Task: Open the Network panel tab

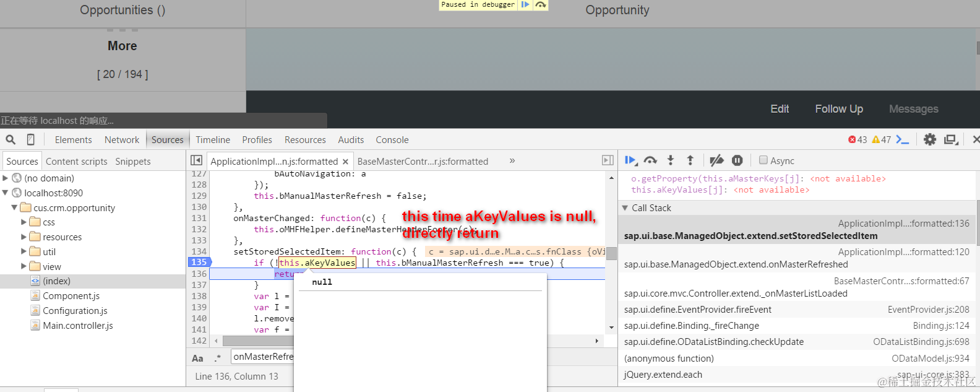Action: coord(122,140)
